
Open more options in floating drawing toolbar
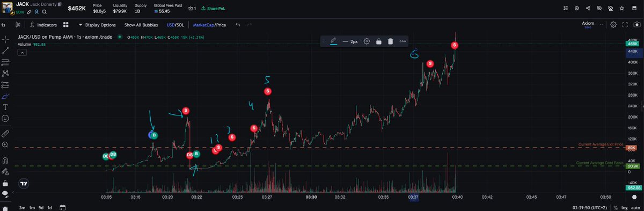pos(402,41)
